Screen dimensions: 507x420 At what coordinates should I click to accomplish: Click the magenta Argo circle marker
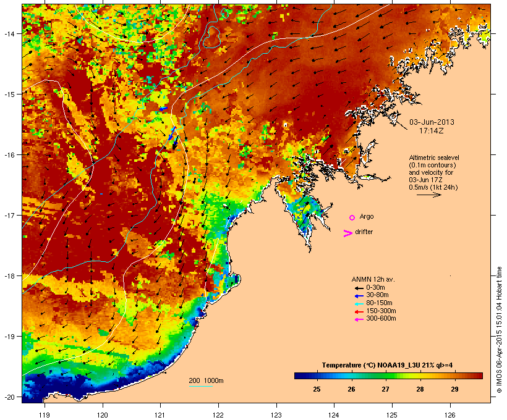coord(352,218)
